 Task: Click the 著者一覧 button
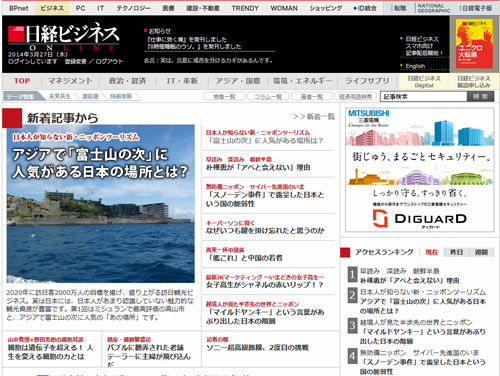[312, 97]
